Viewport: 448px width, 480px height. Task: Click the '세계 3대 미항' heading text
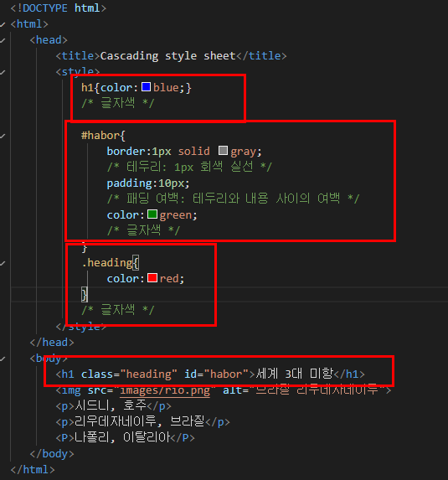(294, 374)
